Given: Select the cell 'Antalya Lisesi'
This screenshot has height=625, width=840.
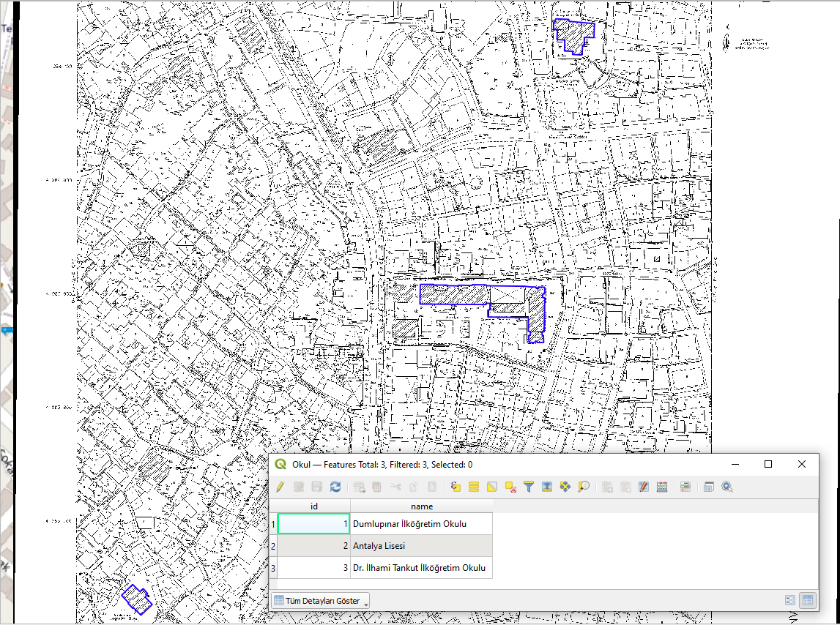Looking at the screenshot, I should coord(422,546).
